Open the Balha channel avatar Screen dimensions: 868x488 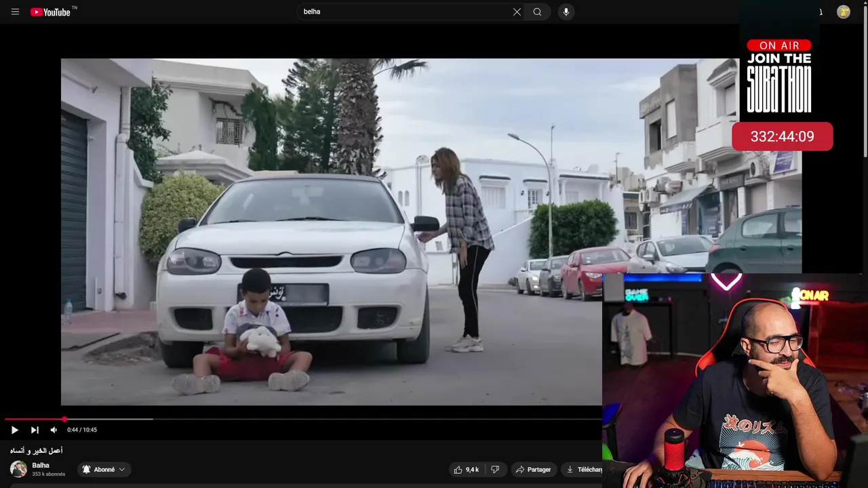click(18, 469)
